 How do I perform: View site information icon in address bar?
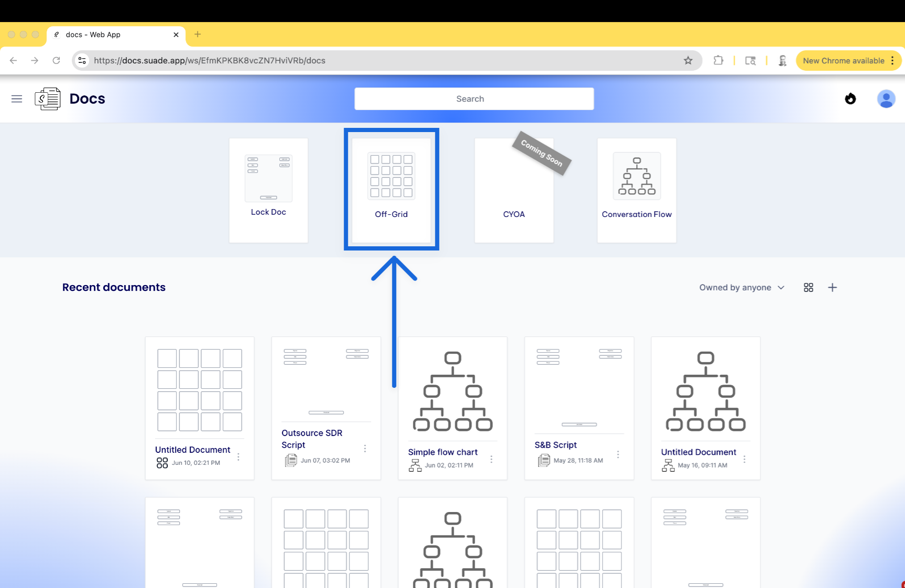[82, 61]
